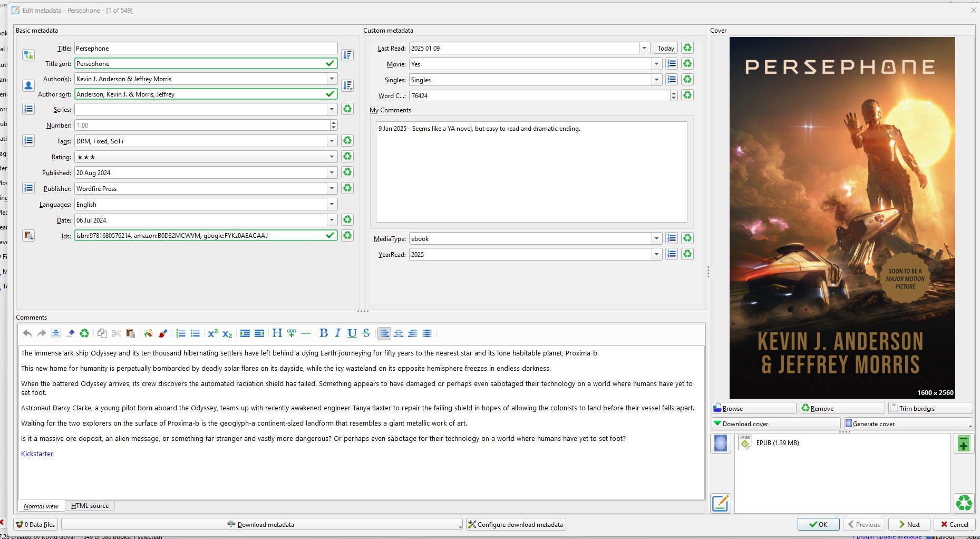This screenshot has width=980, height=539.
Task: Open the Kickstarter link in comments
Action: click(x=37, y=454)
